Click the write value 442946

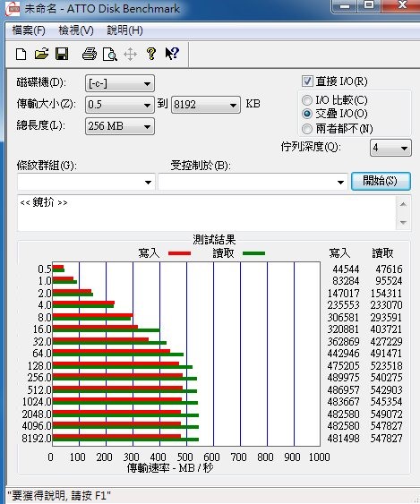click(343, 354)
